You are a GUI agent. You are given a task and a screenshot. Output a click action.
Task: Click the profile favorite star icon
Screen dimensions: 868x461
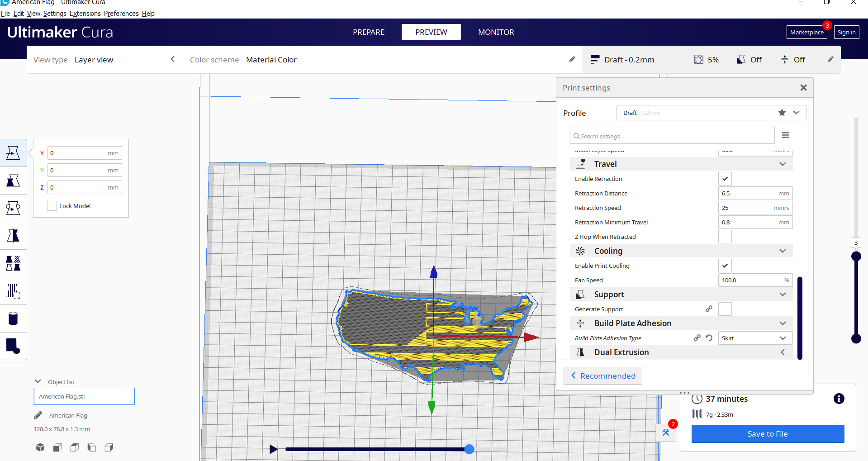(x=782, y=113)
